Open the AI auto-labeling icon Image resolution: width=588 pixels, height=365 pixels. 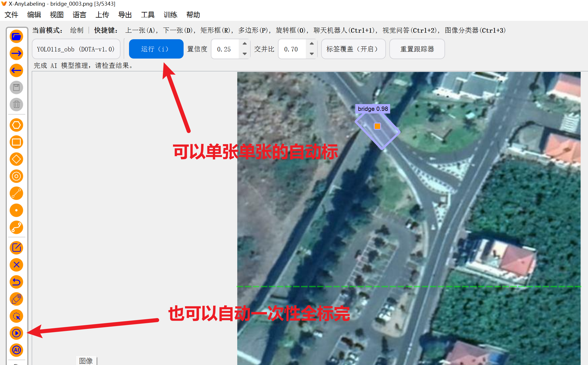click(x=16, y=350)
